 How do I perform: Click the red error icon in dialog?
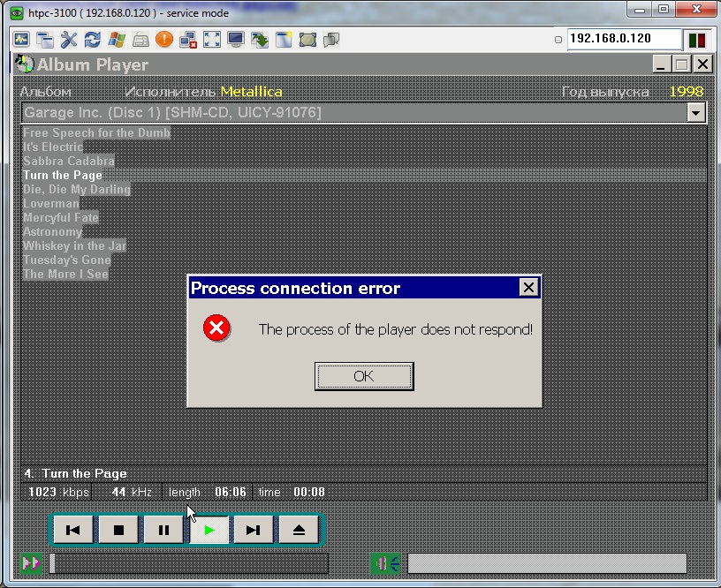(216, 328)
